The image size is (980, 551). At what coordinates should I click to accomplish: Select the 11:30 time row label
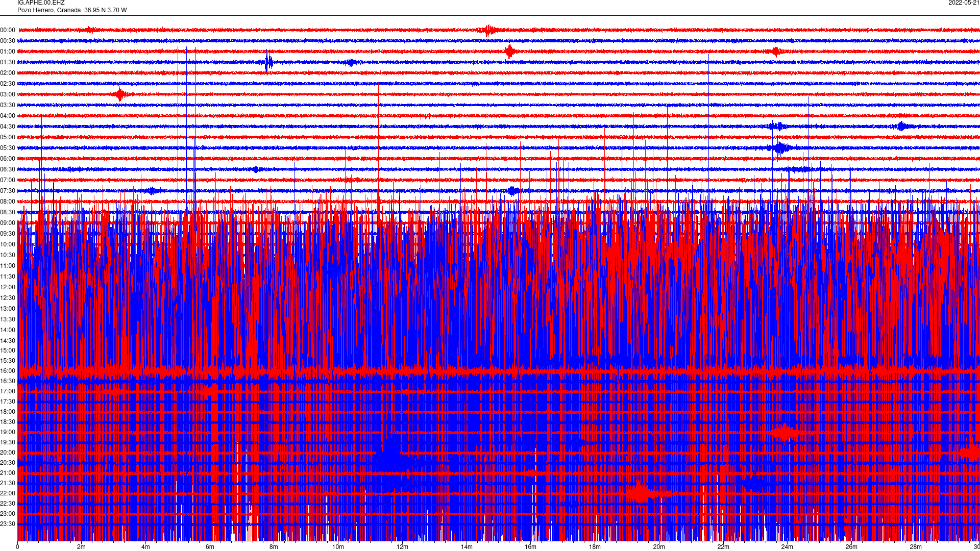click(8, 277)
